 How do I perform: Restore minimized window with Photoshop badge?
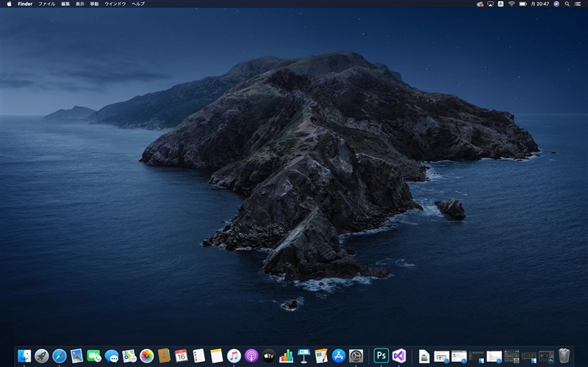546,356
